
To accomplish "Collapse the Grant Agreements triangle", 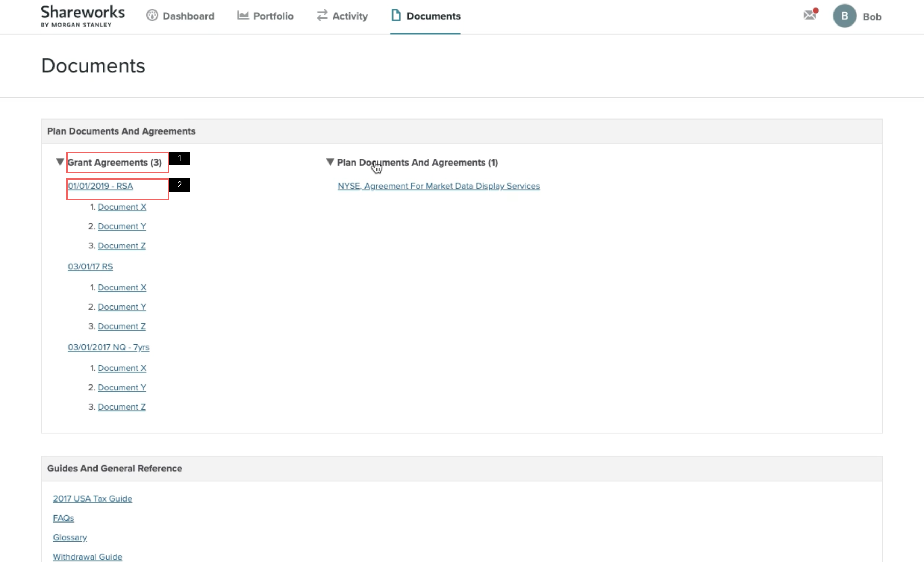I will pos(60,162).
